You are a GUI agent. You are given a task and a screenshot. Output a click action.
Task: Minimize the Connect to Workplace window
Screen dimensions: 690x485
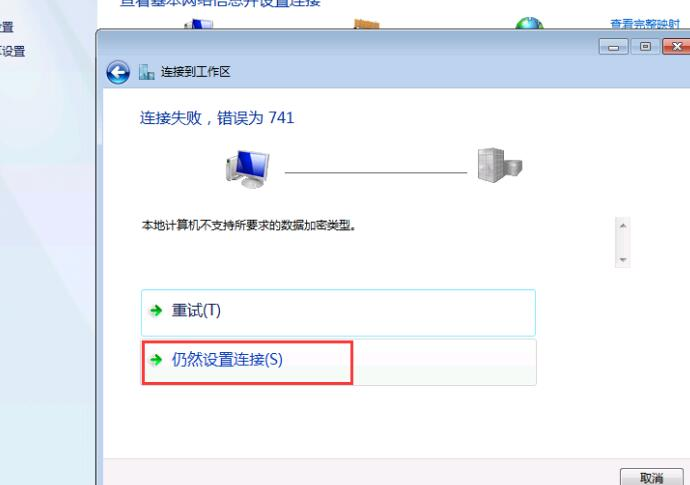point(613,47)
